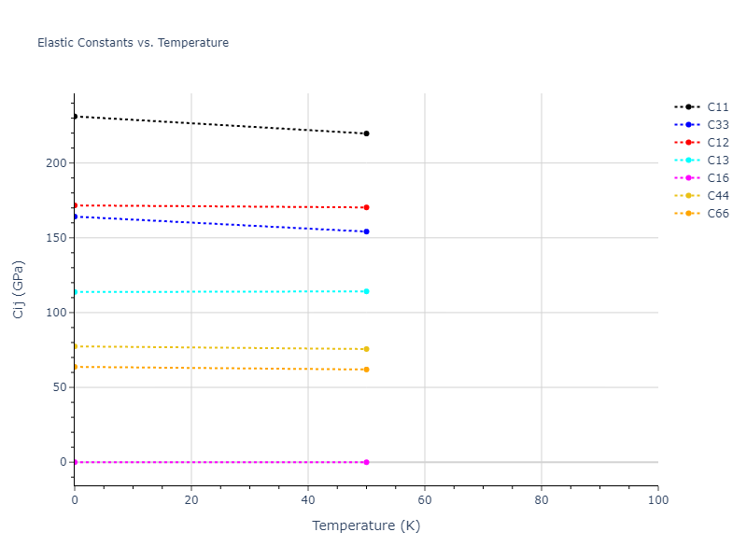This screenshot has height=560, width=747.
Task: Toggle the C12 legend entry
Action: [x=717, y=143]
